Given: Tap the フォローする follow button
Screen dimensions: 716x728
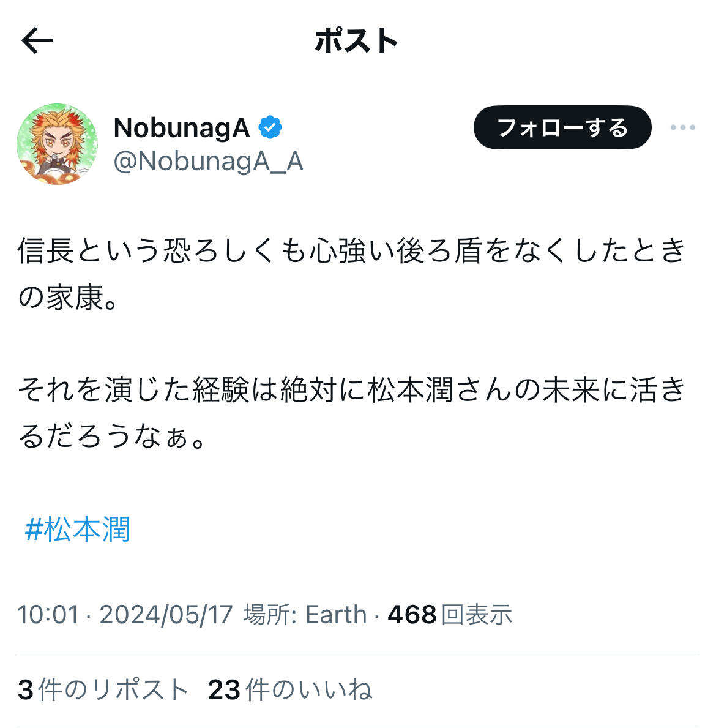Looking at the screenshot, I should (562, 127).
